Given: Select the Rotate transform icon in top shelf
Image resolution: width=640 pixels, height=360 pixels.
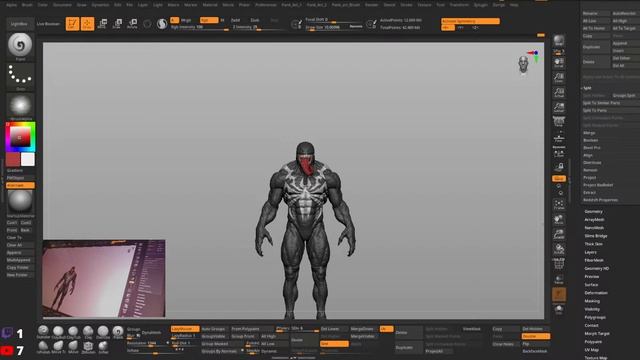Looking at the screenshot, I should (x=132, y=24).
